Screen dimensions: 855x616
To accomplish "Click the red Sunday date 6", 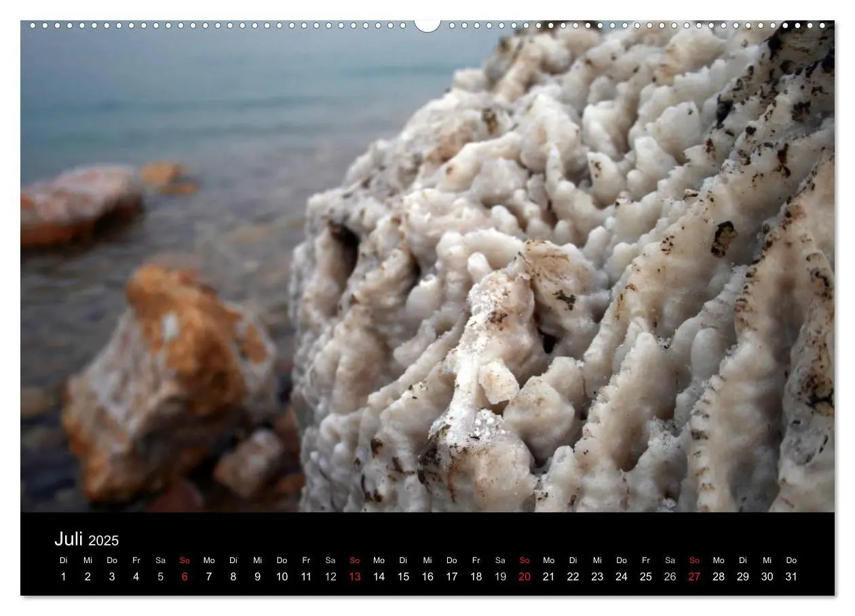I will coord(185,577).
